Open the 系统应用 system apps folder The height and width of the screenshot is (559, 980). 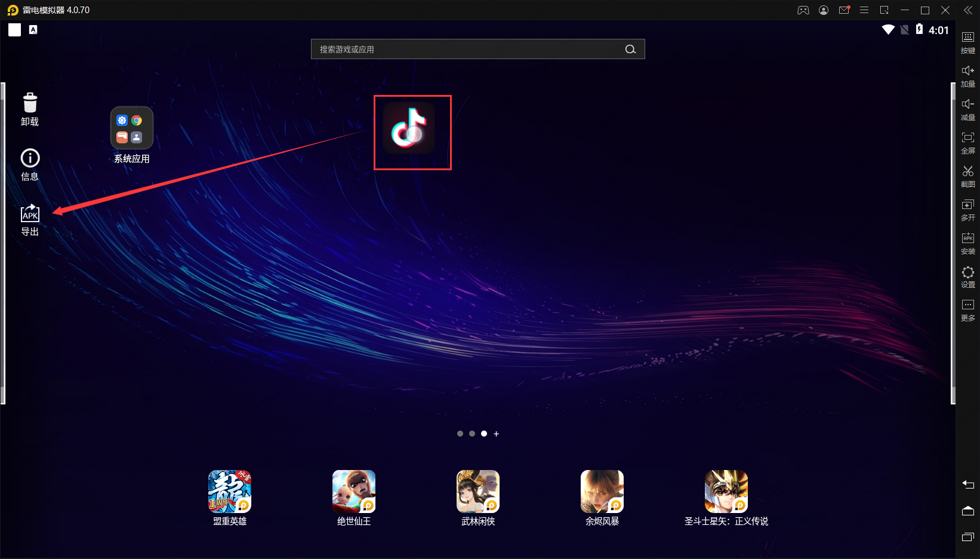[132, 128]
